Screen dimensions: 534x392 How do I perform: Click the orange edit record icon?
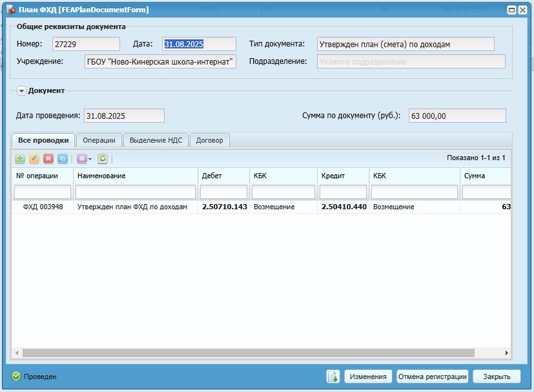[x=34, y=158]
